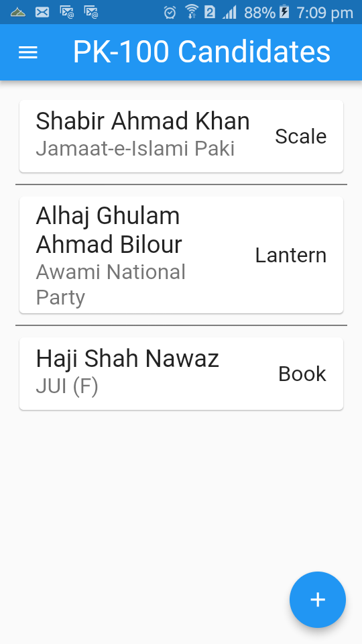Tap the battery charging icon
Viewport: 362px width, 644px height.
(x=284, y=12)
